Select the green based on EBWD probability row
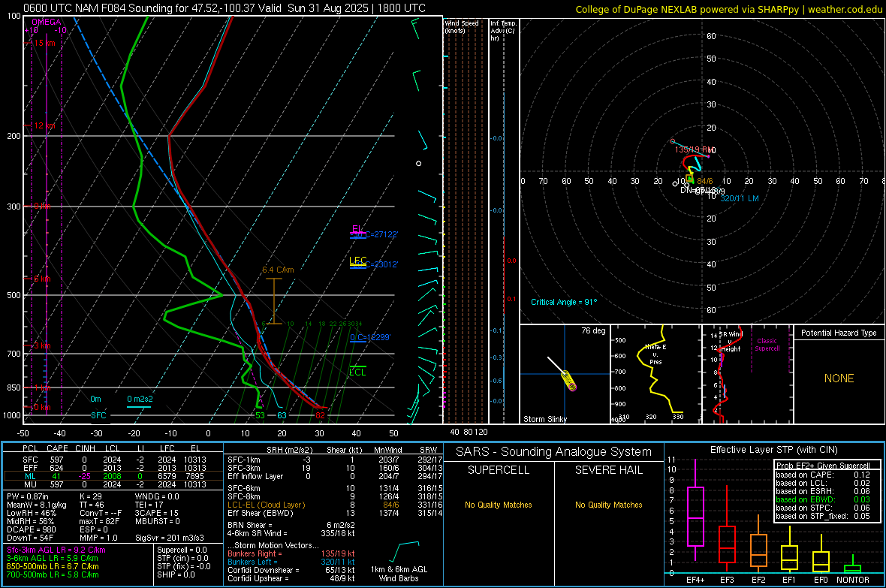Viewport: 886px width, 588px height. [823, 499]
